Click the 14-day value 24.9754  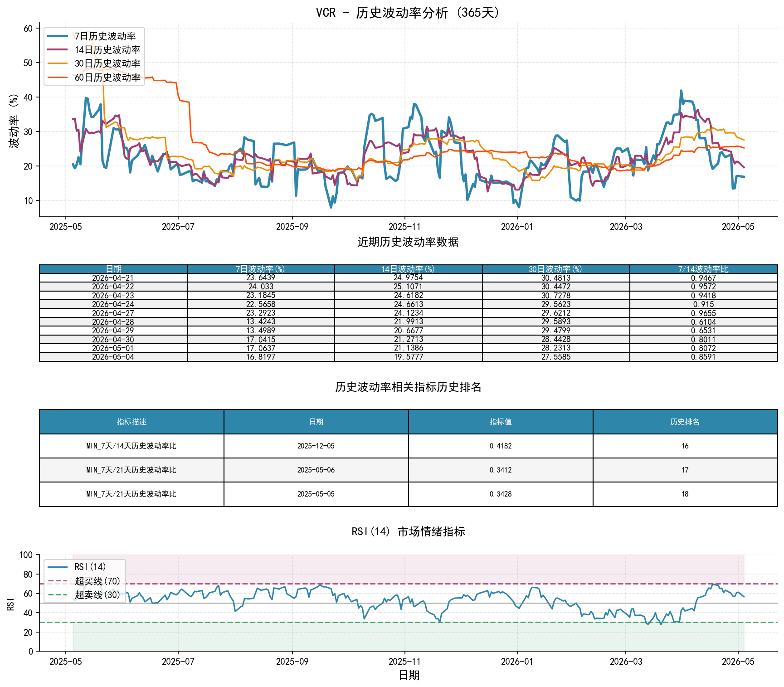[x=408, y=278]
